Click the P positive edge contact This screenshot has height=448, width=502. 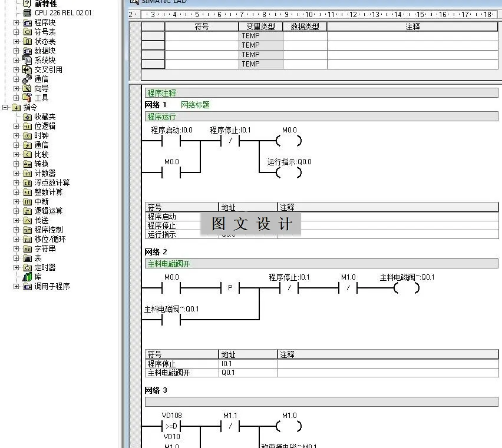coord(230,288)
